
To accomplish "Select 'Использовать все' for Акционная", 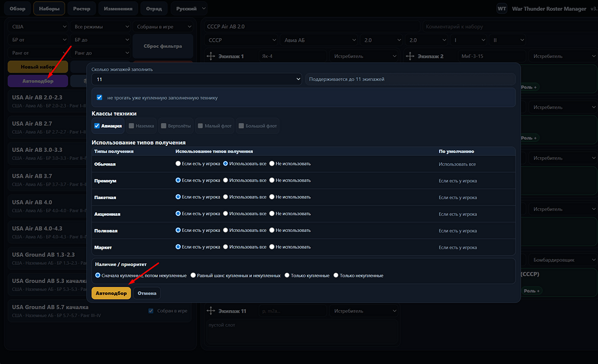I will [x=225, y=213].
